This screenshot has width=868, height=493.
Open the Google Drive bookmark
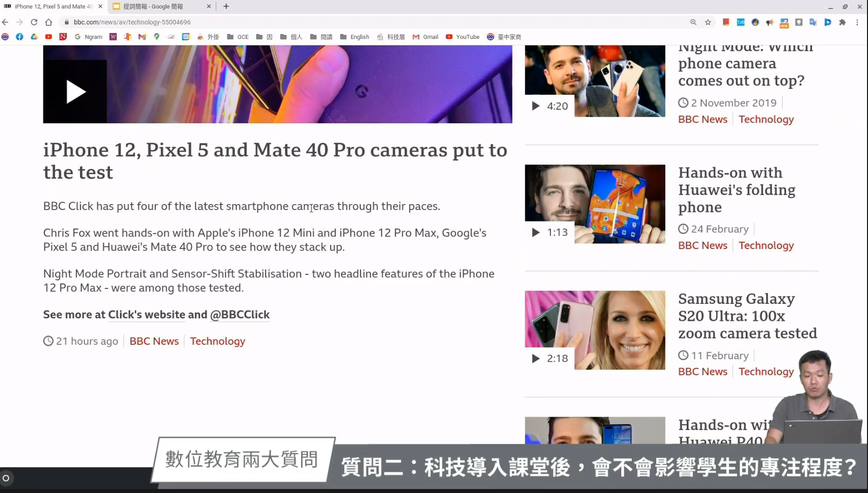tap(34, 37)
